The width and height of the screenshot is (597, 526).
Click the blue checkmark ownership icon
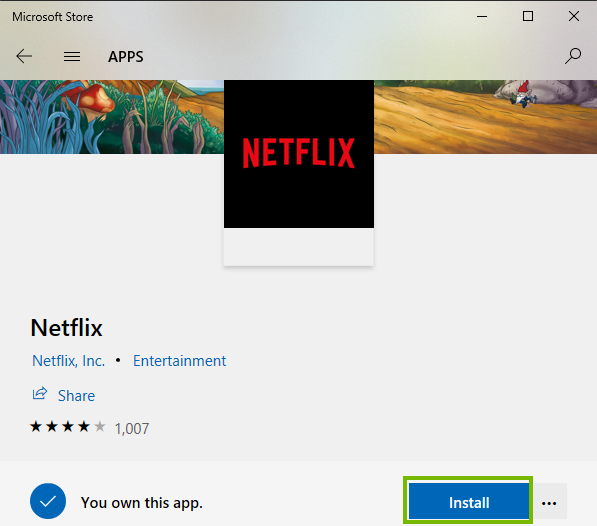pos(48,501)
